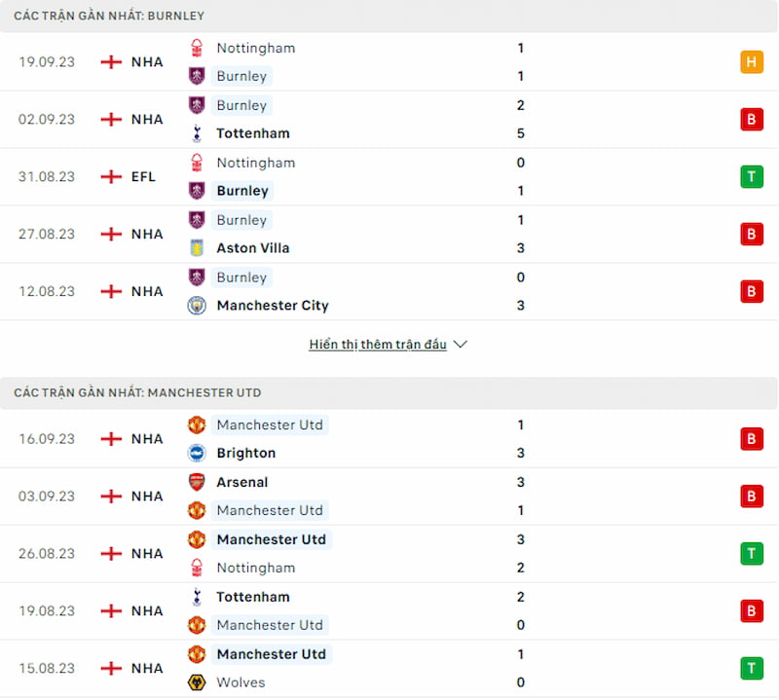Click the 'Các trận gần nhất: Burnley' section header
This screenshot has width=779, height=700.
point(389,16)
